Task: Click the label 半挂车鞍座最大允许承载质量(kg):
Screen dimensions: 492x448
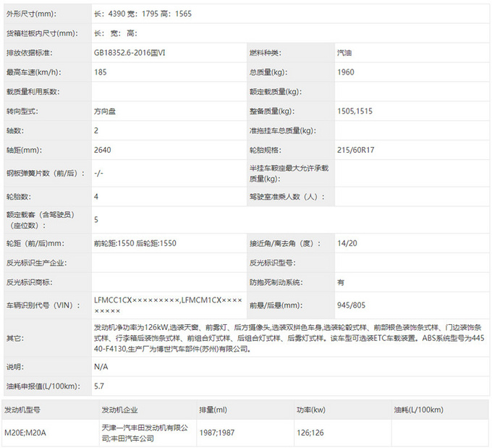Action: point(289,173)
